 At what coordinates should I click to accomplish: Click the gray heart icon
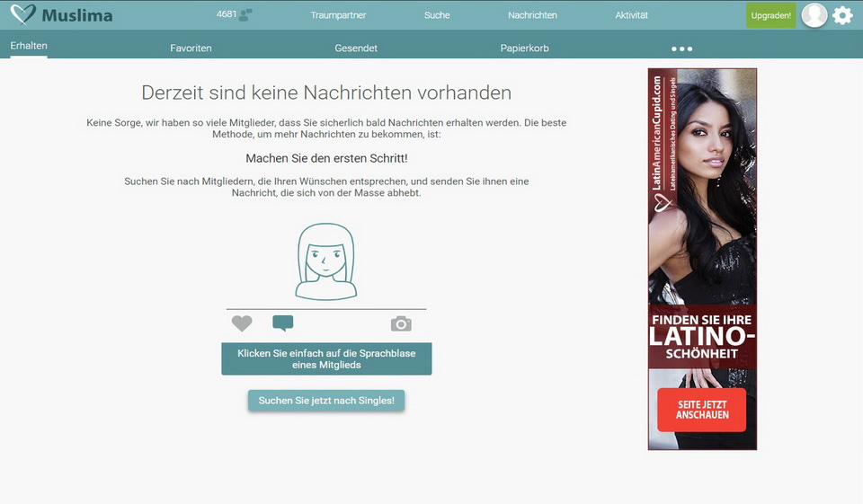(x=242, y=323)
